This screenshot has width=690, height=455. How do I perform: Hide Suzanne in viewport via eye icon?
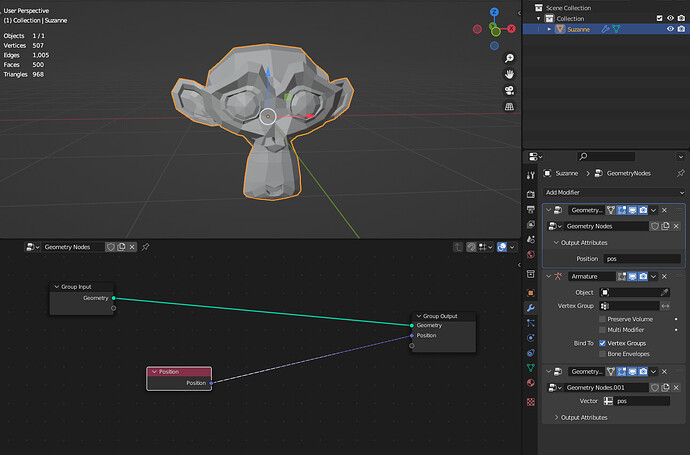pyautogui.click(x=670, y=29)
